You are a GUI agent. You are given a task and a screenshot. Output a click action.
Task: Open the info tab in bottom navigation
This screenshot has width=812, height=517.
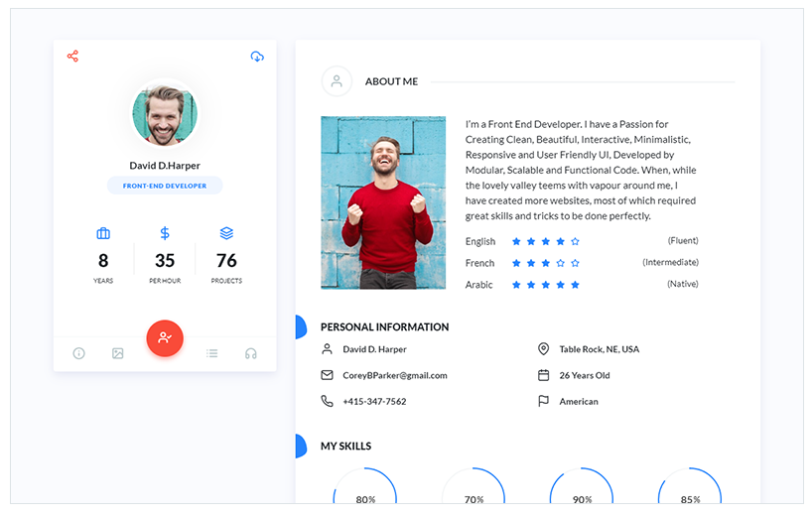click(78, 353)
